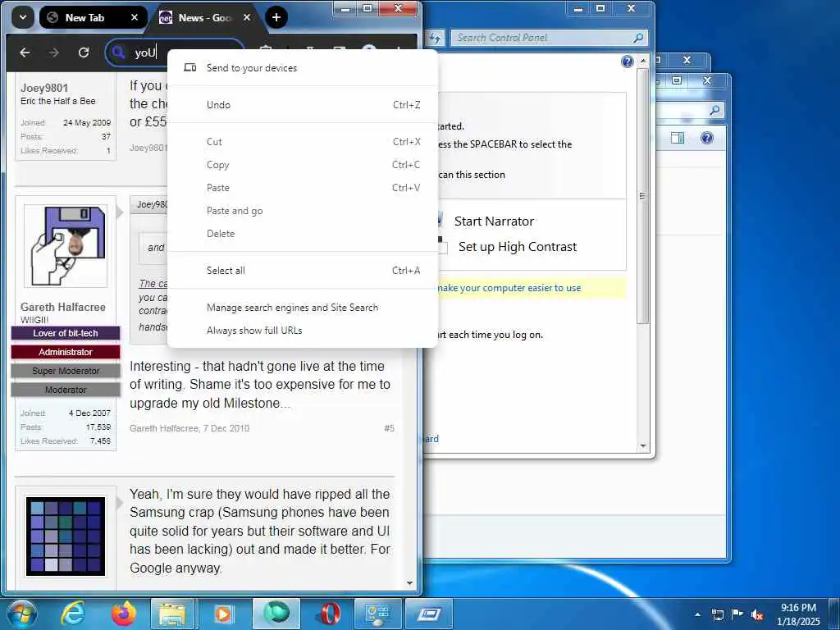Launch Internet Explorer from taskbar
This screenshot has height=630, width=840.
click(73, 614)
